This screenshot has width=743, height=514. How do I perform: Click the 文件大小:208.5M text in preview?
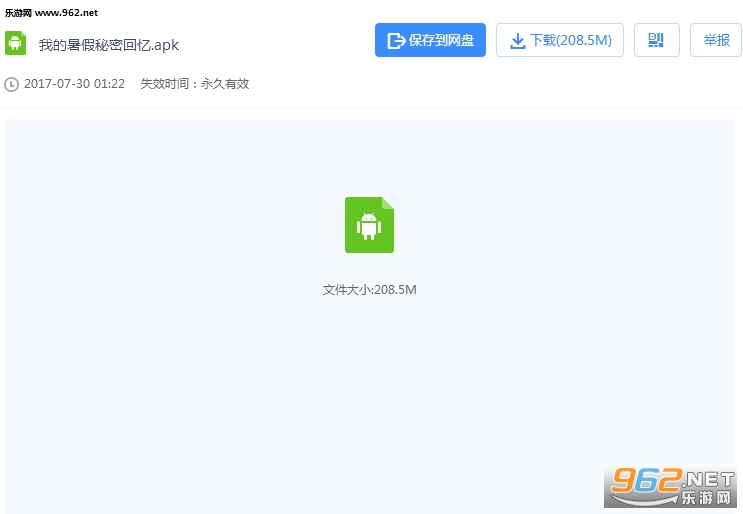pyautogui.click(x=369, y=290)
